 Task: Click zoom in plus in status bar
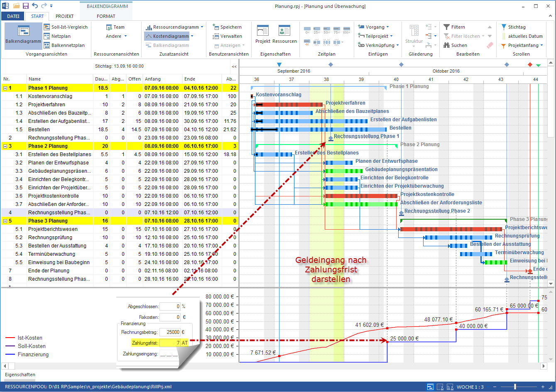point(543,387)
